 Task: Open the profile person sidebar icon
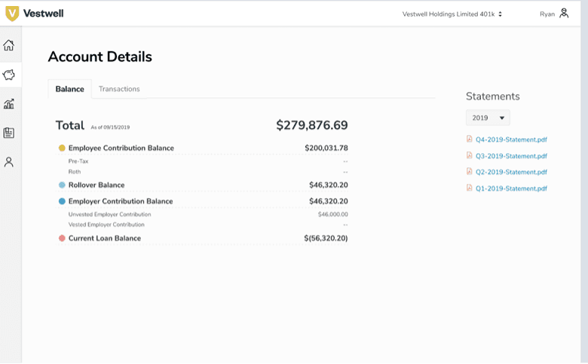(9, 162)
